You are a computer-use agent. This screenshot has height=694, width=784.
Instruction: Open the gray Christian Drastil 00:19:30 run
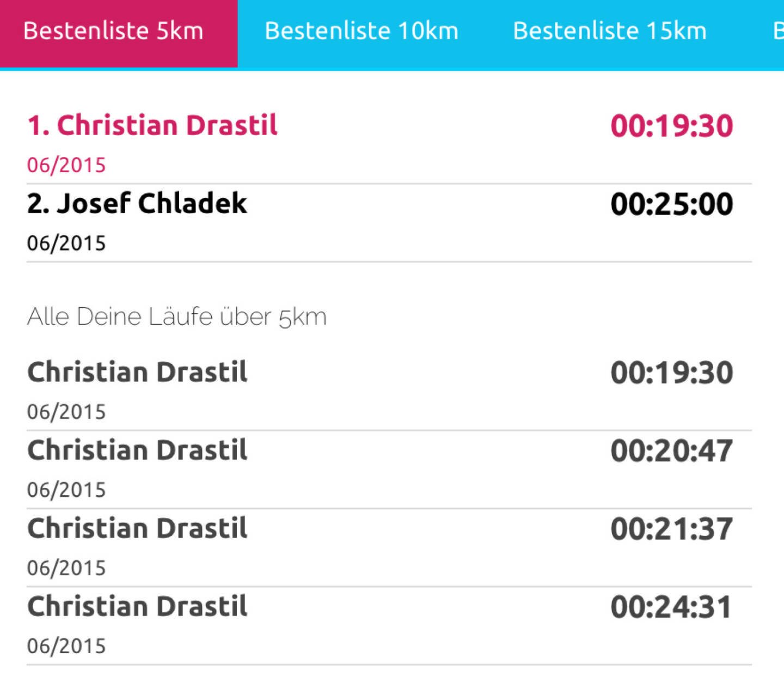(x=137, y=372)
